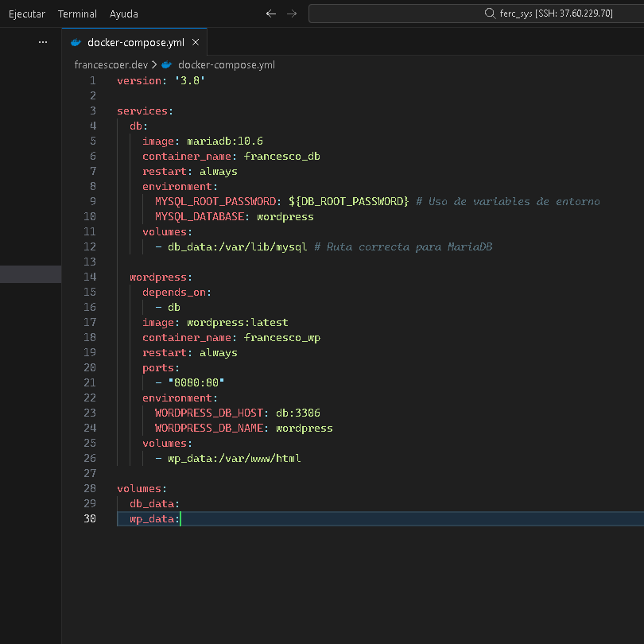
Task: Click the Docker whale icon on the tab
Action: coord(76,43)
